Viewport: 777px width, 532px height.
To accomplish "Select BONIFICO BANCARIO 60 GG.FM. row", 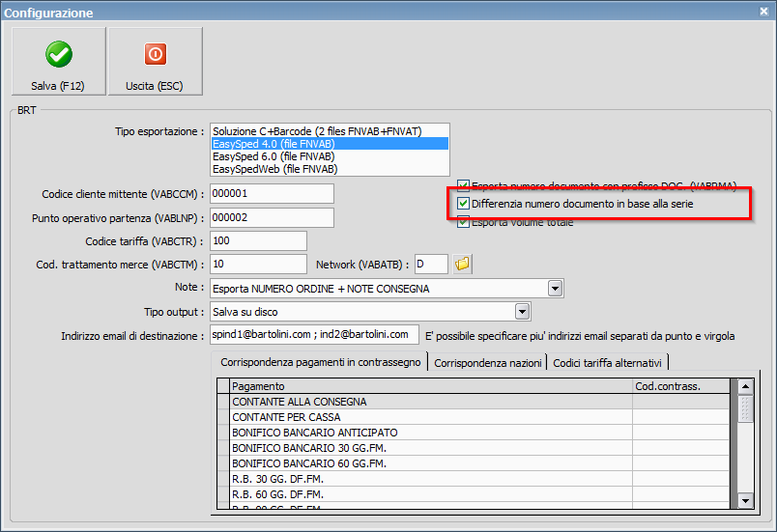I will pyautogui.click(x=474, y=463).
